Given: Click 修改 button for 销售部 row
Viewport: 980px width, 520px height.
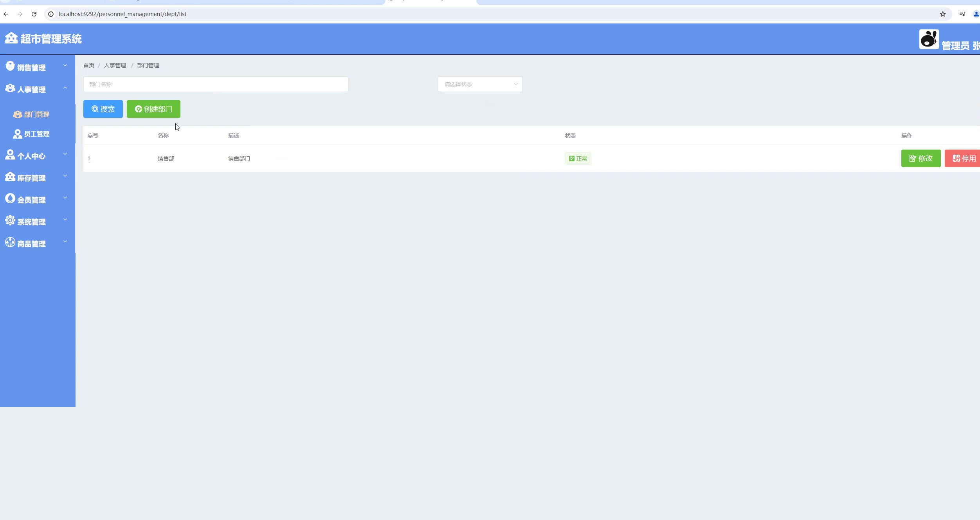Looking at the screenshot, I should click(921, 159).
